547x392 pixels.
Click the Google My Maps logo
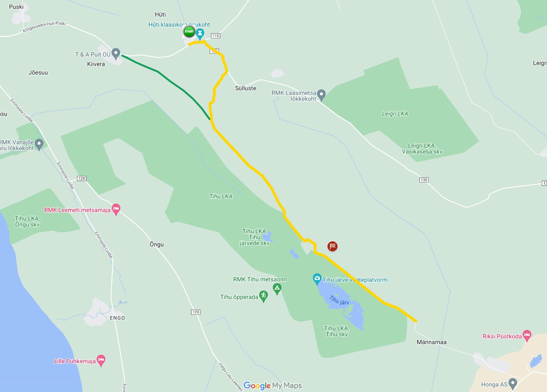point(273,386)
